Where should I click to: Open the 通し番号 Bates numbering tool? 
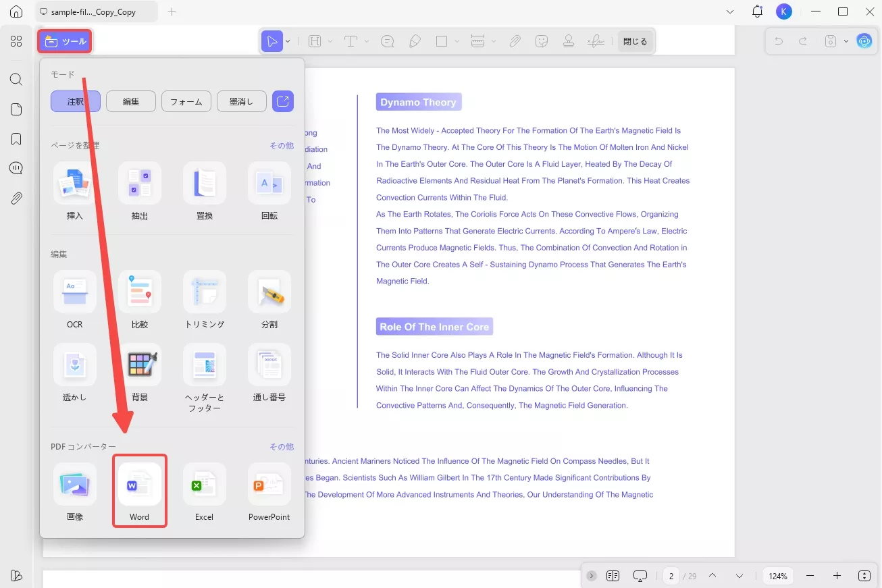[269, 373]
